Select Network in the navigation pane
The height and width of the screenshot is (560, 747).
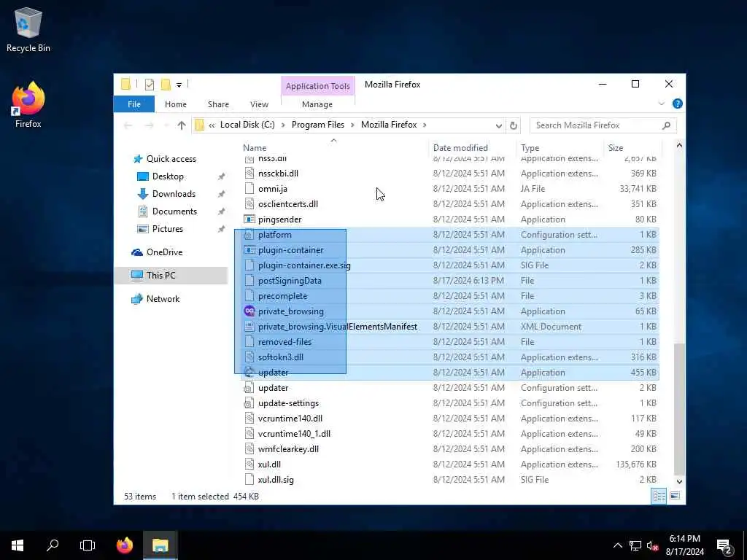163,299
